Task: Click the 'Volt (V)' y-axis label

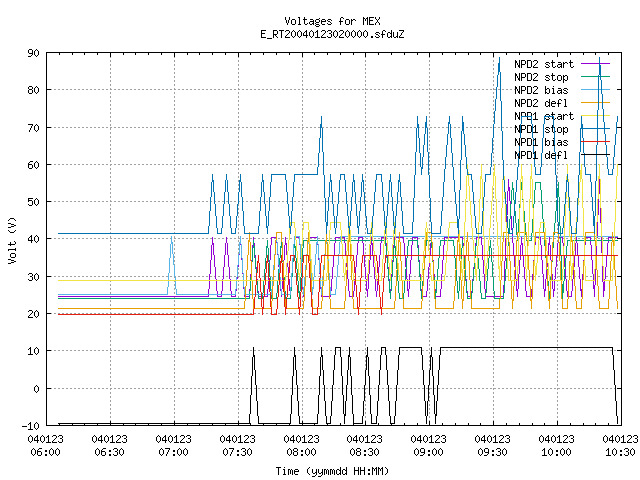Action: tap(12, 240)
